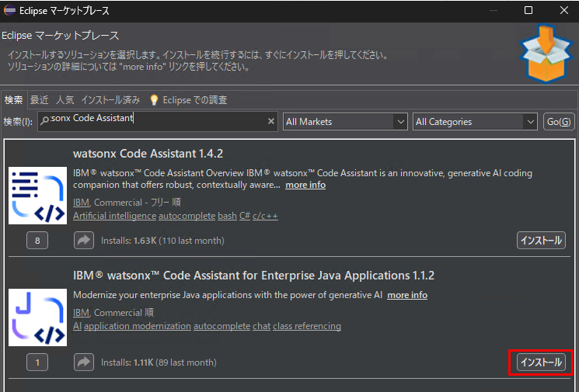Switch to the 最近 tab
Screen dimensions: 579x392
click(x=39, y=100)
